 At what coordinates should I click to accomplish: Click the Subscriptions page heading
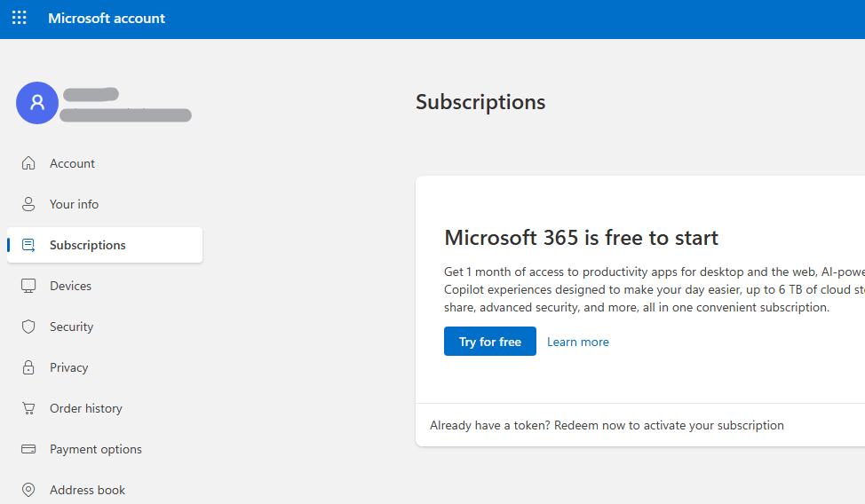coord(480,102)
